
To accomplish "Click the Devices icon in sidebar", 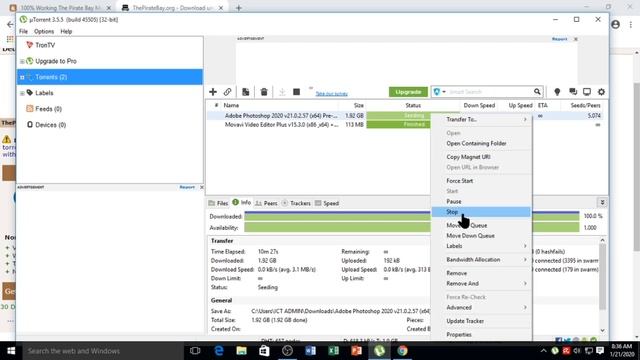I will (x=30, y=124).
